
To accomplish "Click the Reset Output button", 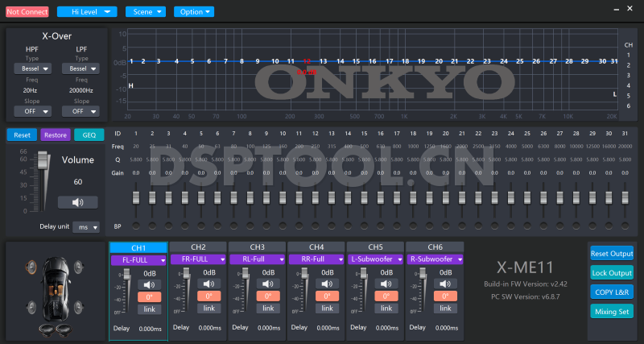I will click(x=611, y=254).
